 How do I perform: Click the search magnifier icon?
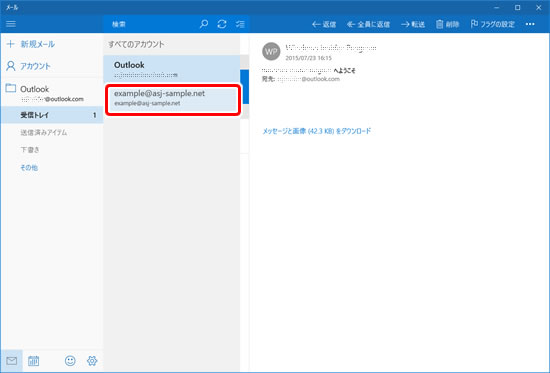pyautogui.click(x=204, y=24)
